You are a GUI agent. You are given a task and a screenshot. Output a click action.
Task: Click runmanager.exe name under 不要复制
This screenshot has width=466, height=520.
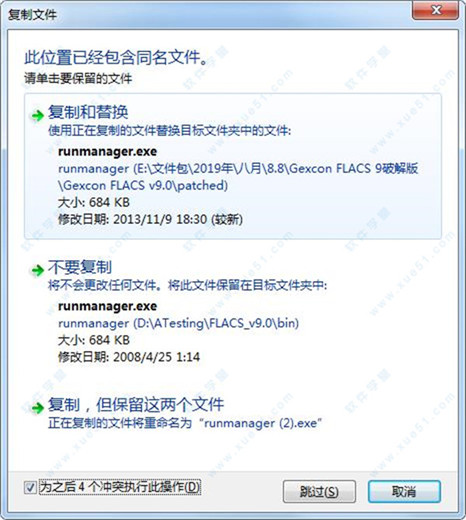pos(107,306)
